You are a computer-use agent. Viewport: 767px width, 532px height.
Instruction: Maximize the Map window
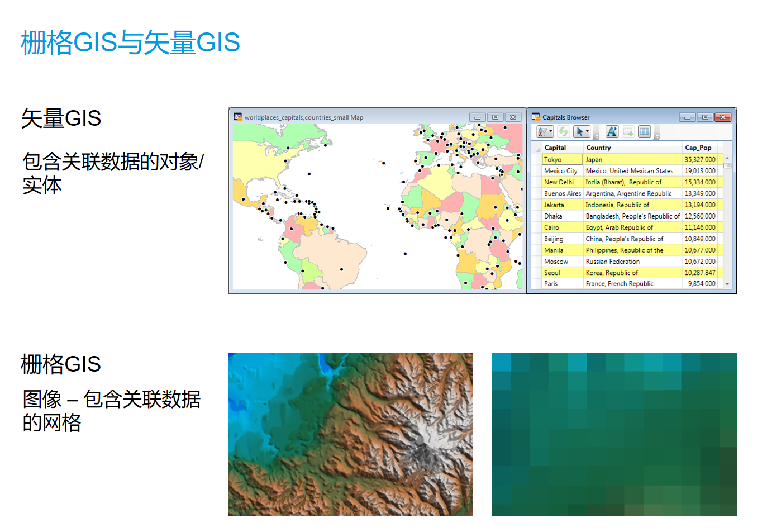tap(495, 117)
